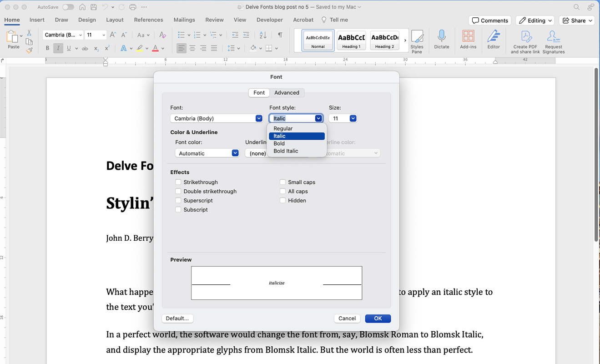Viewport: 600px width, 364px height.
Task: Enable the Superscript effect checkbox
Action: tap(178, 200)
